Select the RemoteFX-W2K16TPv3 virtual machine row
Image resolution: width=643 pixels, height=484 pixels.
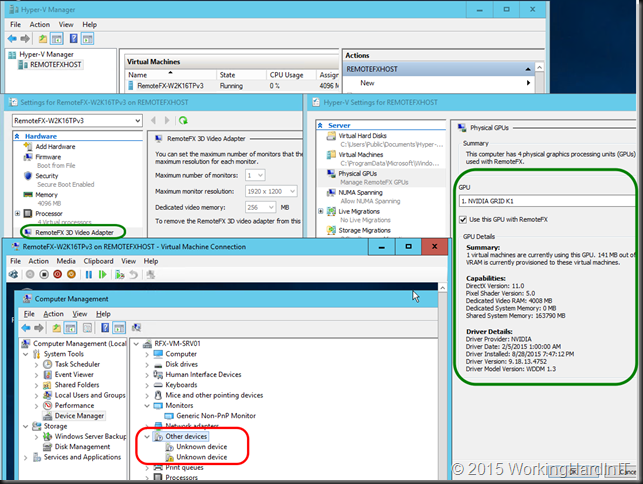click(x=233, y=86)
